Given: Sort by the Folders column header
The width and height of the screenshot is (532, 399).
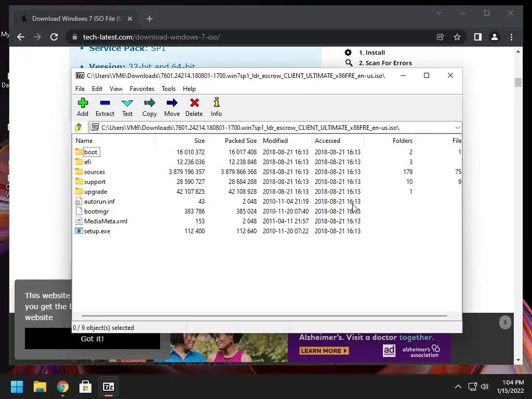Looking at the screenshot, I should point(389,140).
